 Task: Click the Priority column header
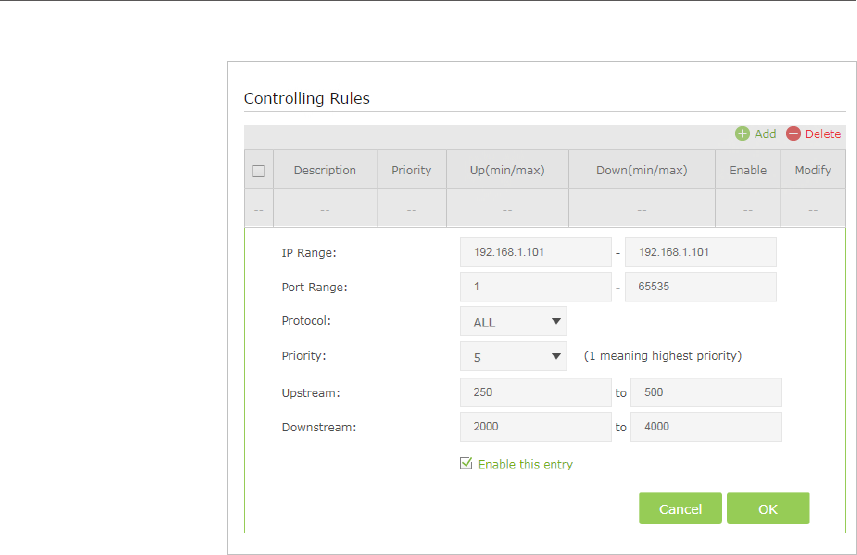pos(411,170)
